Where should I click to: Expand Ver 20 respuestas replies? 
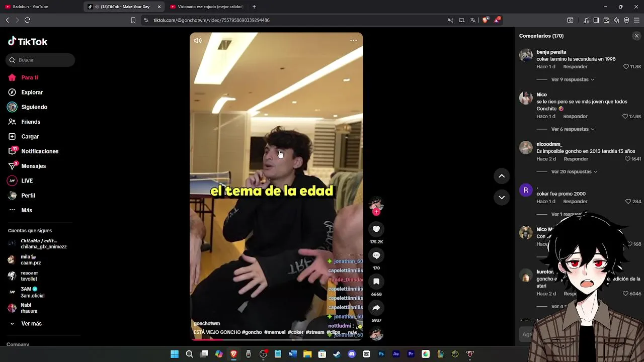[574, 172]
